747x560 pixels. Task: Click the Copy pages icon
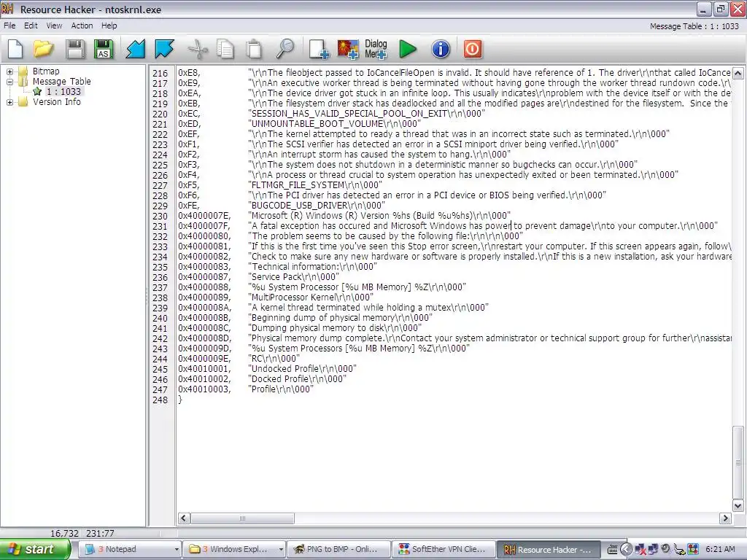[x=225, y=49]
